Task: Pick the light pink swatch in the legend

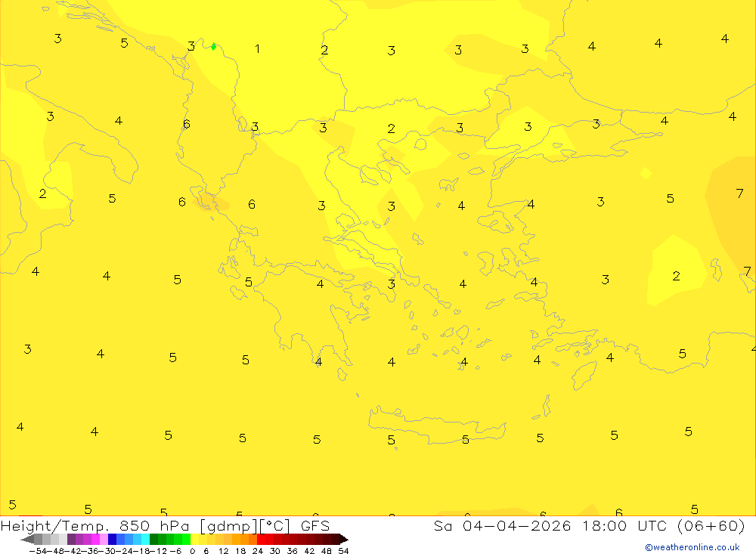Action: [104, 539]
